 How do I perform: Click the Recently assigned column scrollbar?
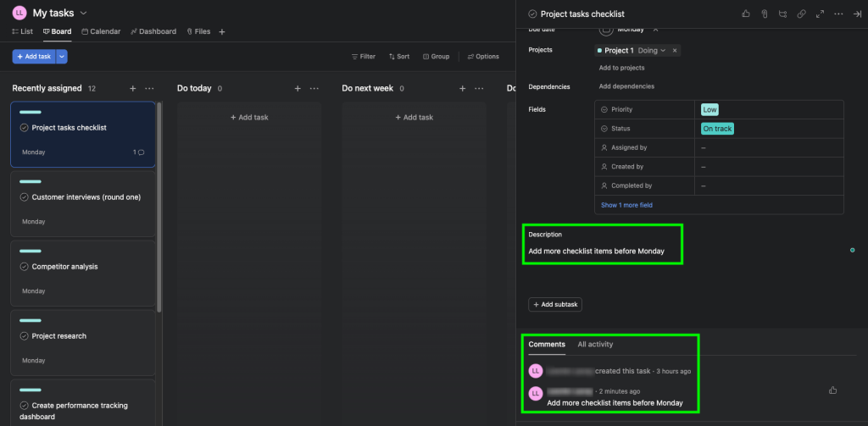pyautogui.click(x=159, y=207)
